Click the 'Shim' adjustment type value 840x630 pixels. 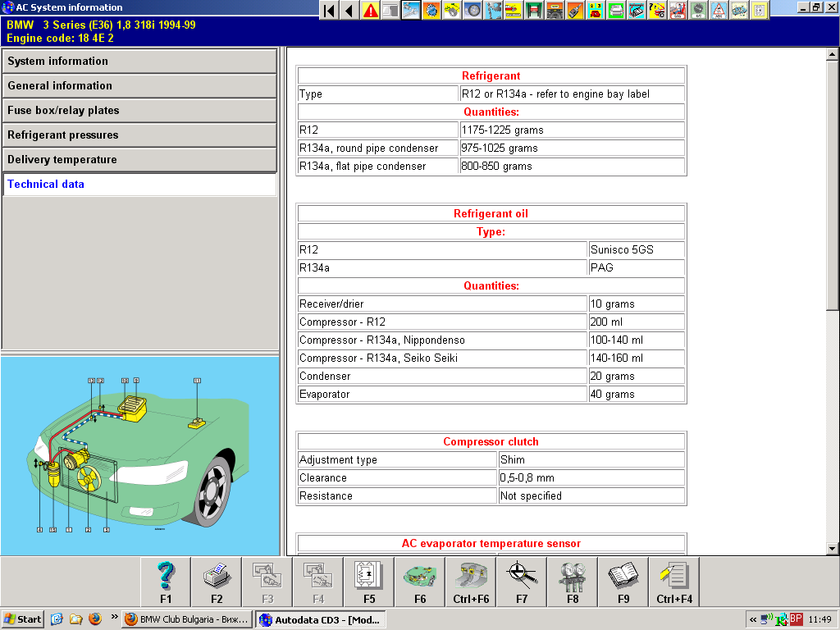click(x=591, y=459)
